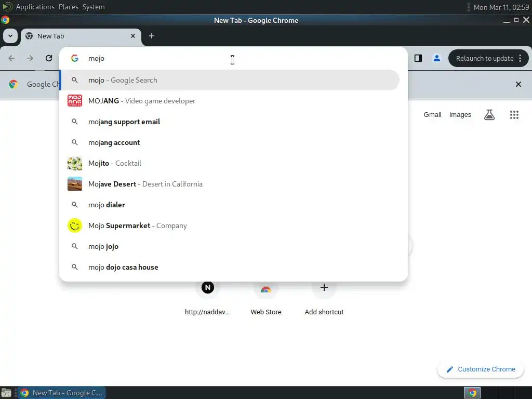Select 'mojo - Google Search' suggestion

tap(230, 80)
